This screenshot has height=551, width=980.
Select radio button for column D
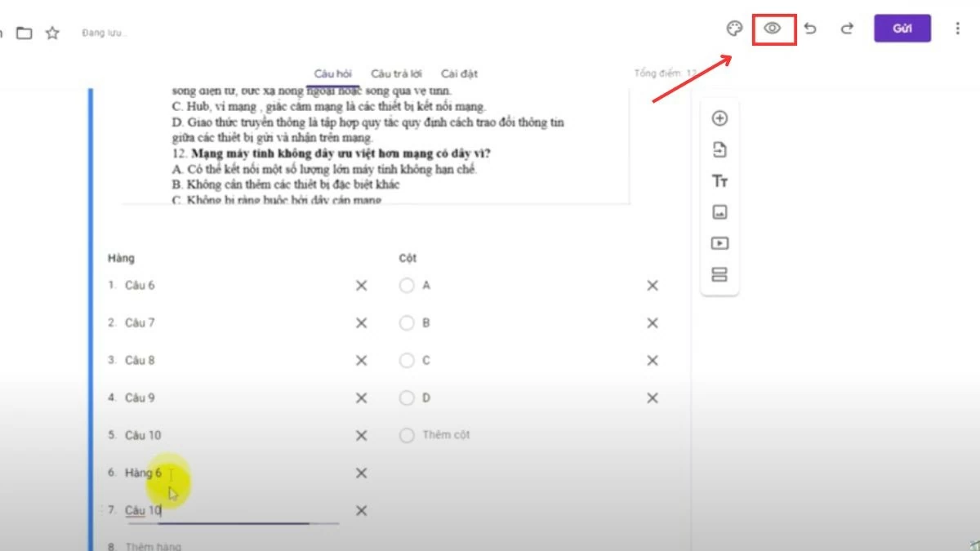pyautogui.click(x=407, y=398)
